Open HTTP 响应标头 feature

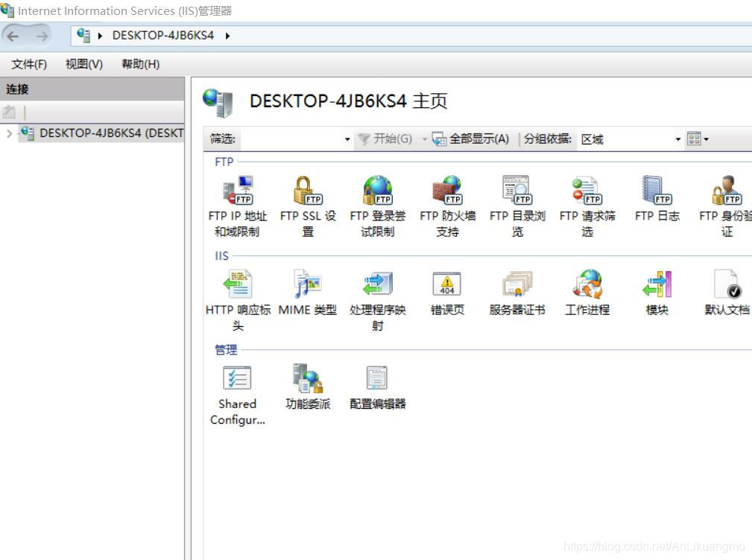238,300
